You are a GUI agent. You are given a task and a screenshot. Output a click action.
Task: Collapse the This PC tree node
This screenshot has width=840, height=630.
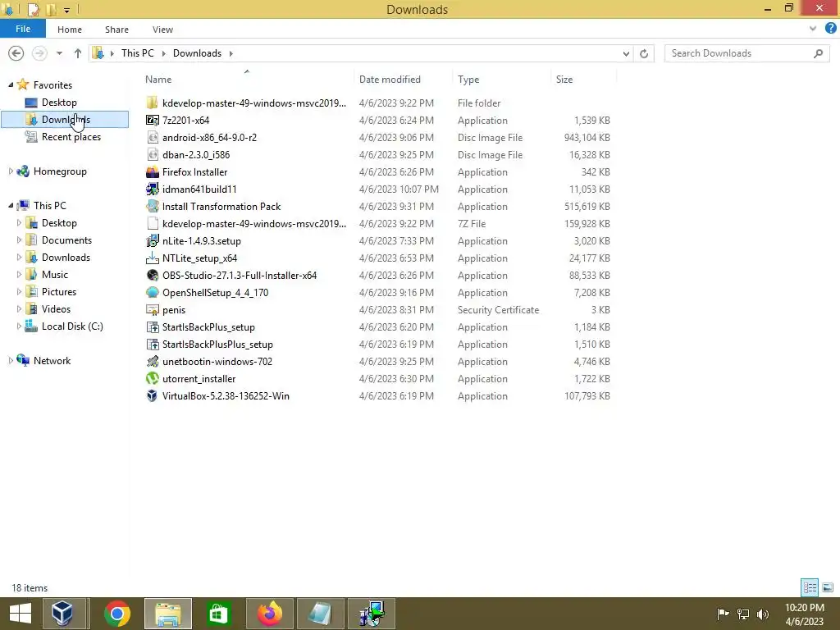[x=11, y=206]
